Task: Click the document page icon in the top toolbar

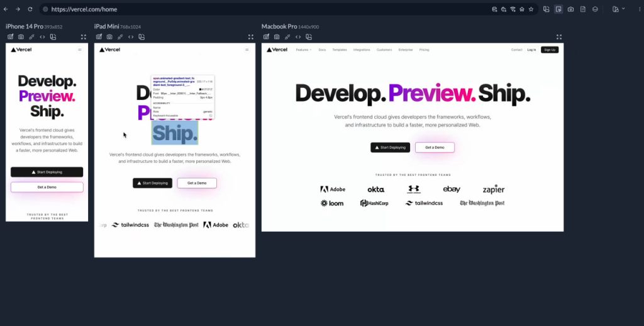Action: [583, 9]
